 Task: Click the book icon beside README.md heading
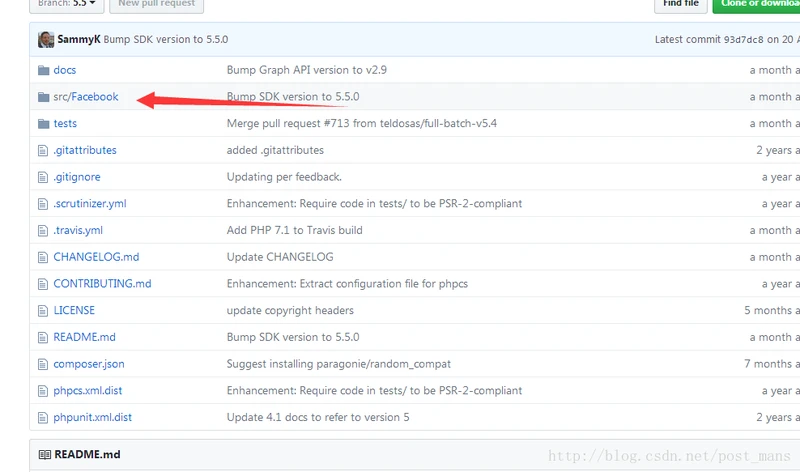pyautogui.click(x=45, y=455)
